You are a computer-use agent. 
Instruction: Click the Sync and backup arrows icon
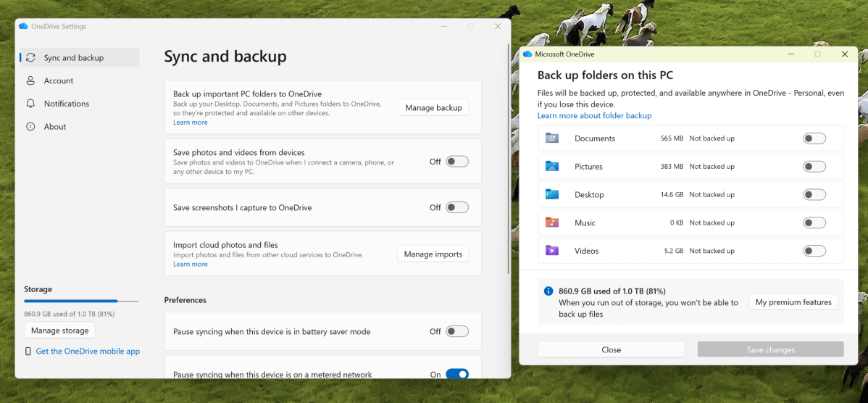(x=31, y=57)
